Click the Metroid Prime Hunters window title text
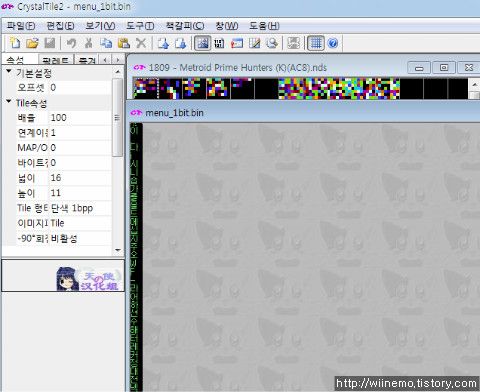This screenshot has width=480, height=392. pyautogui.click(x=237, y=68)
